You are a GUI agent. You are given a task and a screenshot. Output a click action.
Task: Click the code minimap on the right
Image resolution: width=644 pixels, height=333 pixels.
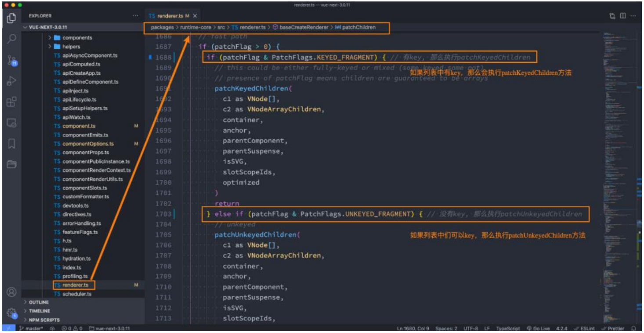(x=617, y=132)
